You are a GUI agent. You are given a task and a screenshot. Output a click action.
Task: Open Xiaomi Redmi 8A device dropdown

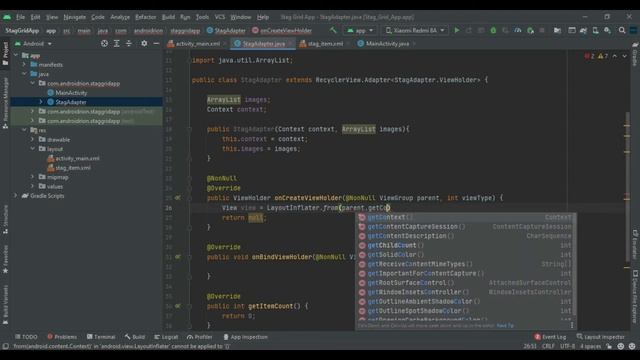pos(415,30)
